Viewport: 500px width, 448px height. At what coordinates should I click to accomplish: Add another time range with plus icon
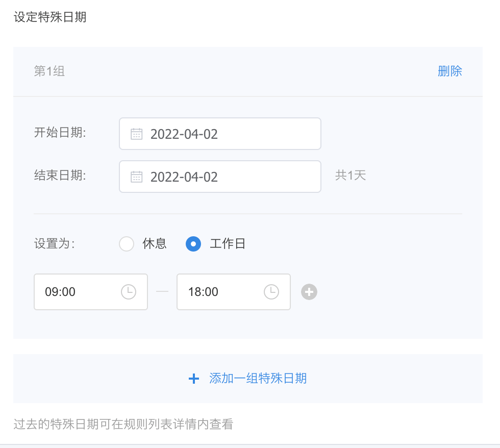pyautogui.click(x=309, y=292)
